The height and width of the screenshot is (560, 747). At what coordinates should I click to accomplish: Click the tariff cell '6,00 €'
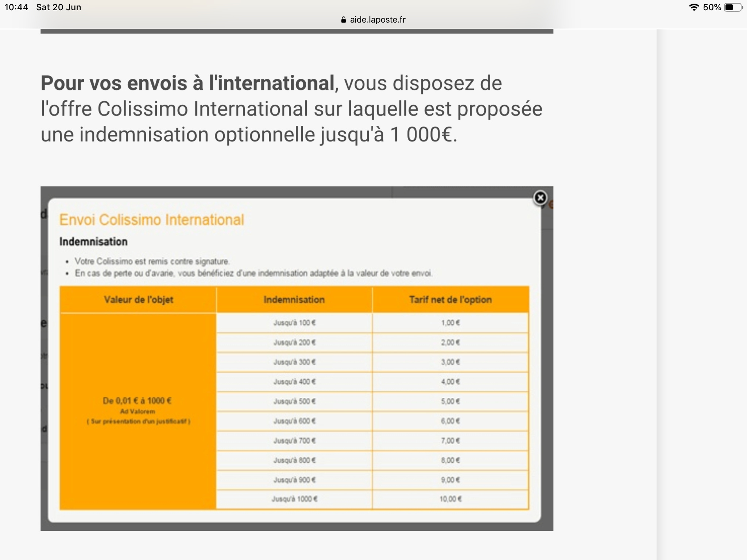pyautogui.click(x=450, y=421)
